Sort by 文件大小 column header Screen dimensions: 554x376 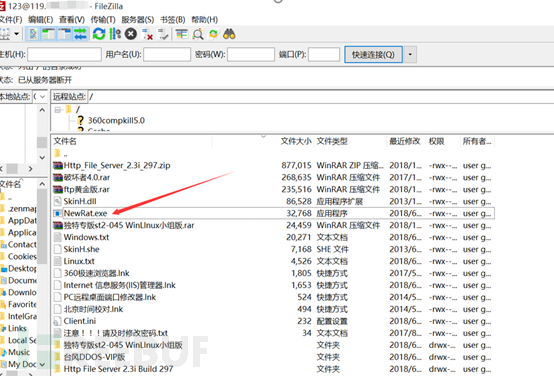(296, 141)
